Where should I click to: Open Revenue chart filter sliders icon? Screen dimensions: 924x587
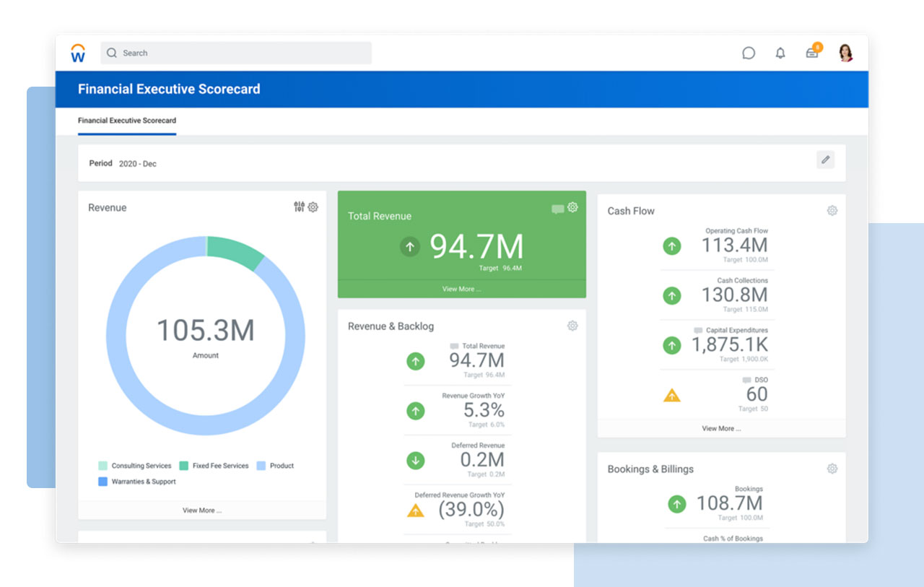point(299,207)
